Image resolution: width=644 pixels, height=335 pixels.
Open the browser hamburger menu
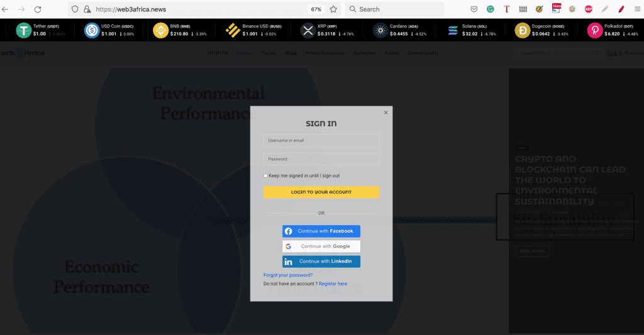tap(638, 9)
